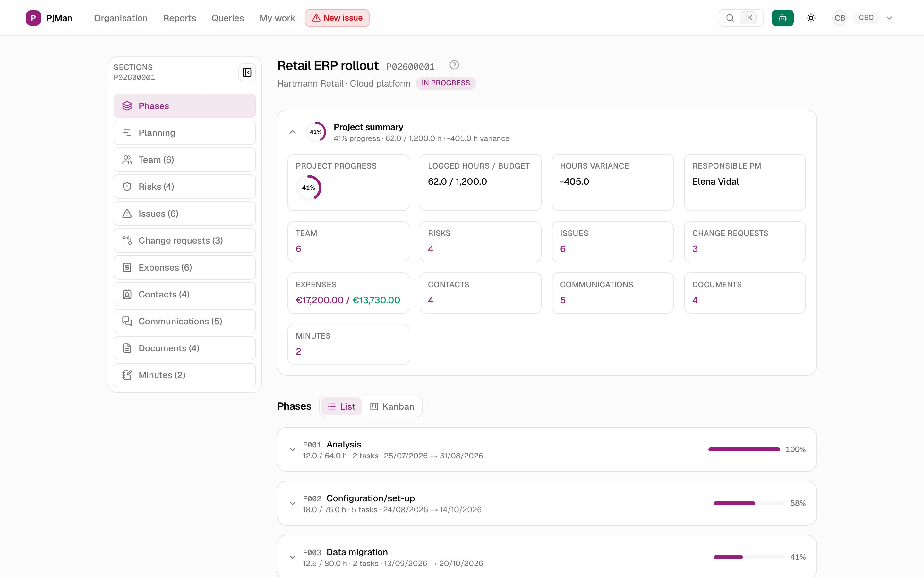Click the help question mark icon
Image resolution: width=924 pixels, height=577 pixels.
[454, 65]
